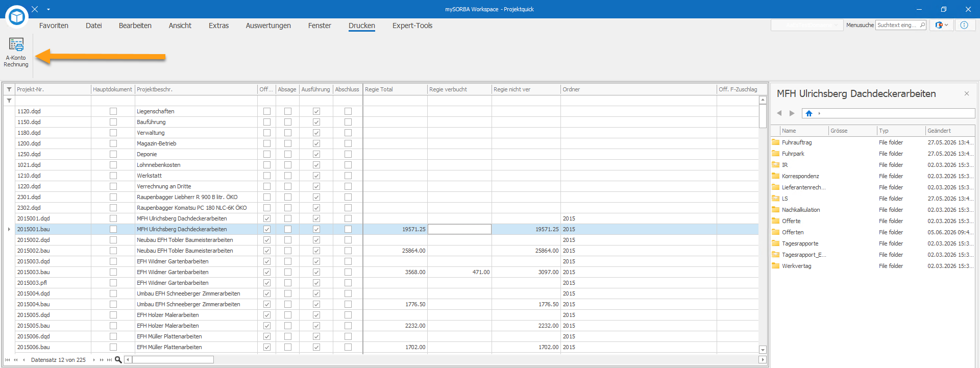The image size is (980, 368).
Task: Open the Extras menu
Action: pos(219,26)
